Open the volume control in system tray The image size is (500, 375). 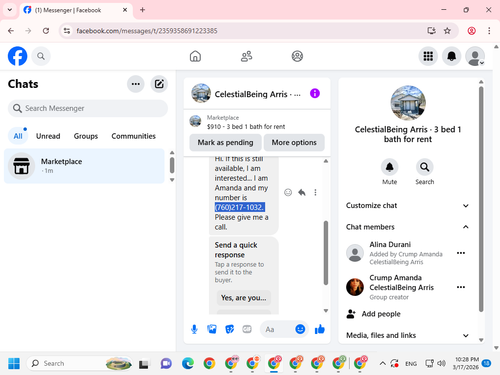tap(441, 363)
